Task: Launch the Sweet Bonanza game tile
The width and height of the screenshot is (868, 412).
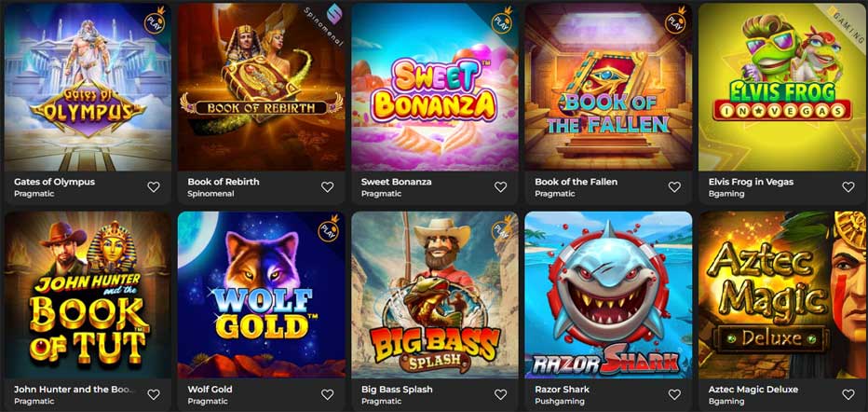Action: click(435, 87)
